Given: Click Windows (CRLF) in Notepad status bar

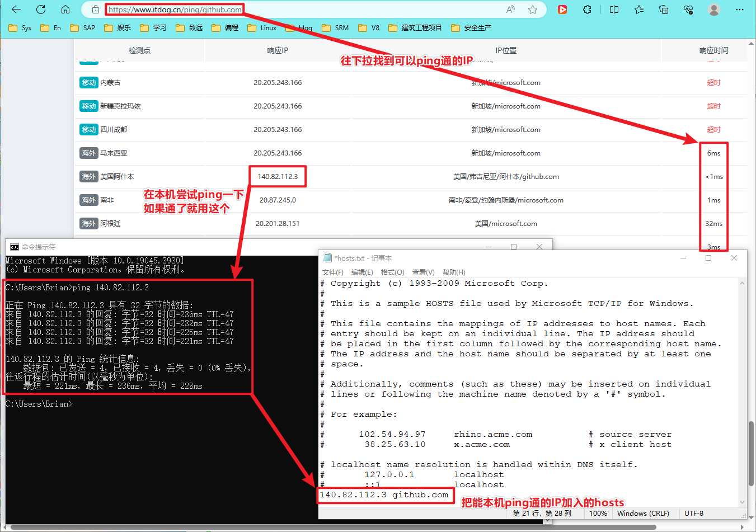Looking at the screenshot, I should pos(643,514).
